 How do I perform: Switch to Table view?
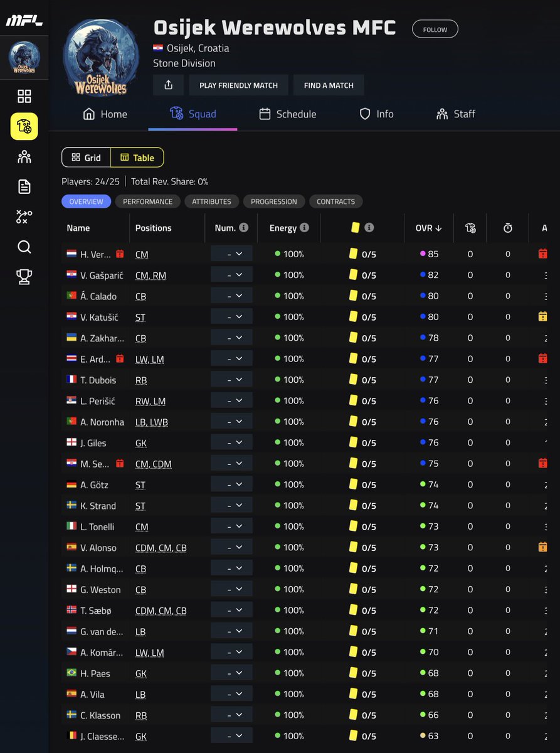[x=137, y=158]
